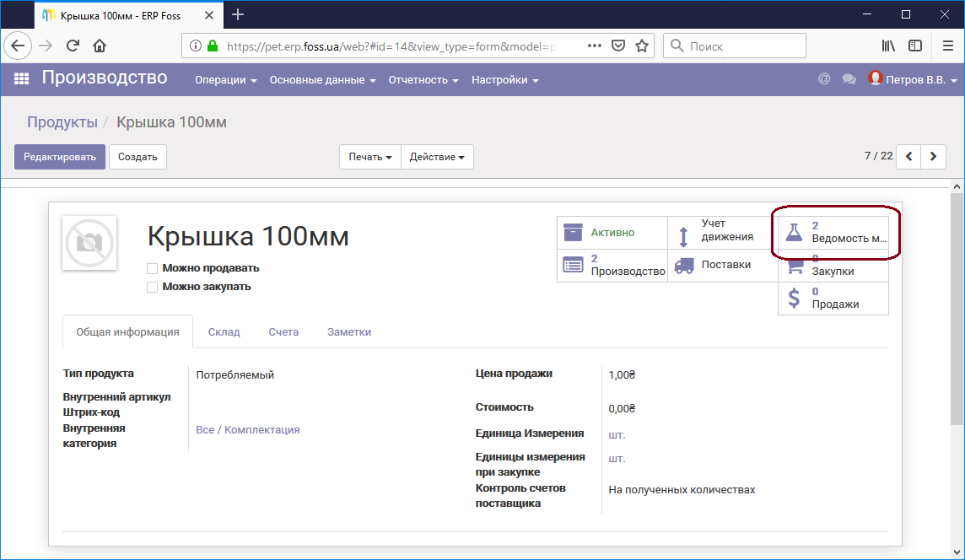Image resolution: width=965 pixels, height=560 pixels.
Task: Open the Печать dropdown
Action: tap(369, 157)
